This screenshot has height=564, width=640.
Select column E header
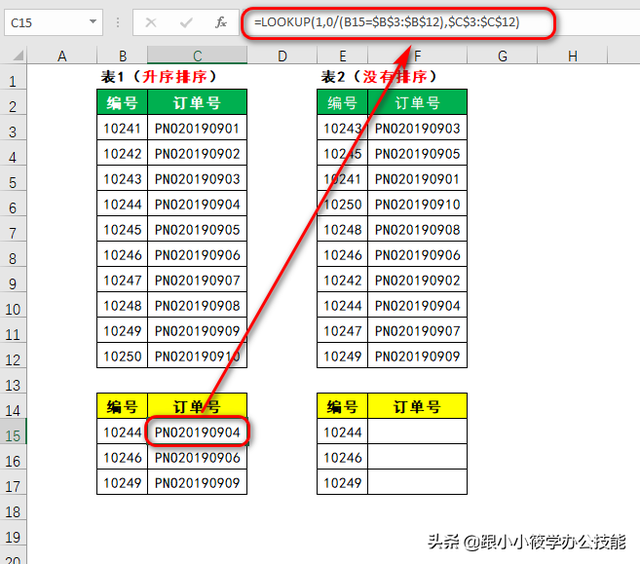(342, 56)
